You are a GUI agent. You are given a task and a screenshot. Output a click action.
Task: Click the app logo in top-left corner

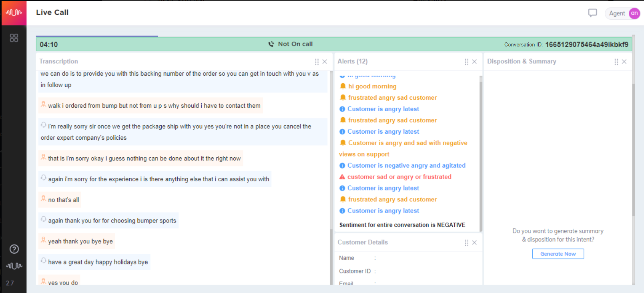click(x=14, y=13)
